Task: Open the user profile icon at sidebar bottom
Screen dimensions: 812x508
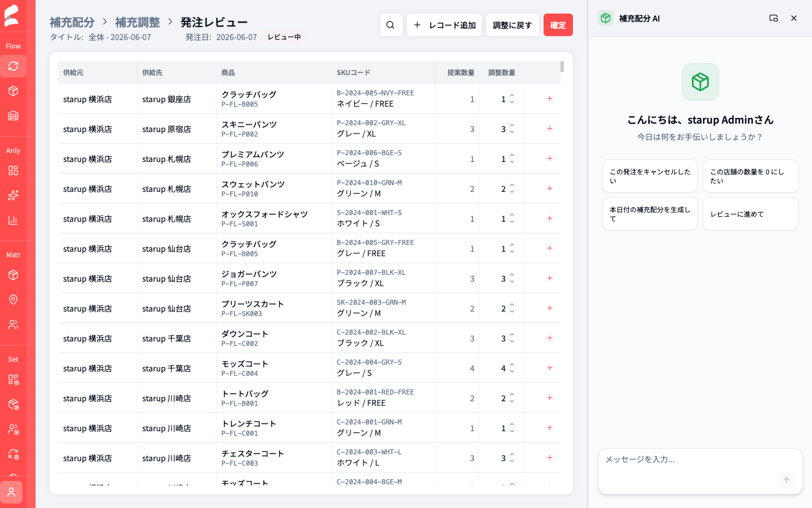Action: point(11,492)
